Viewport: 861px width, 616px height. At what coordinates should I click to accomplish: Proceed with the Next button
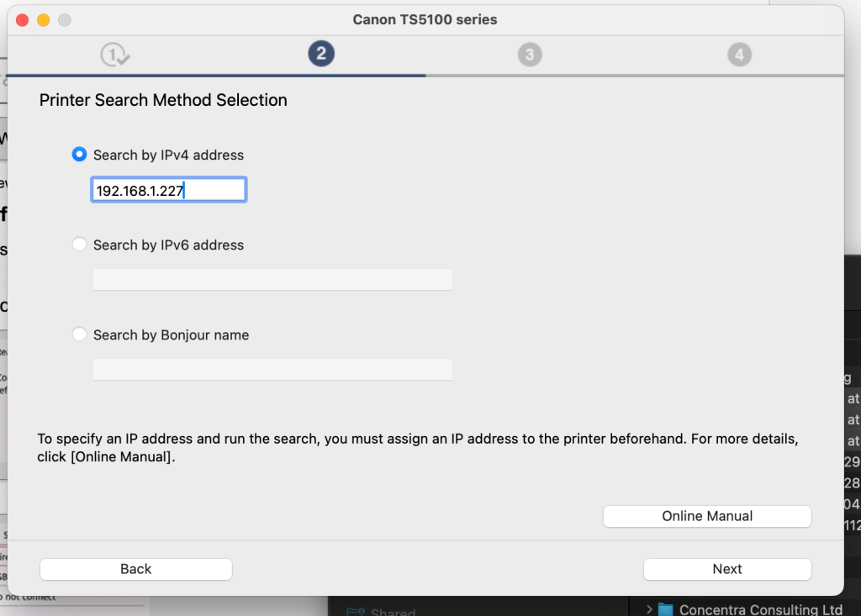727,569
